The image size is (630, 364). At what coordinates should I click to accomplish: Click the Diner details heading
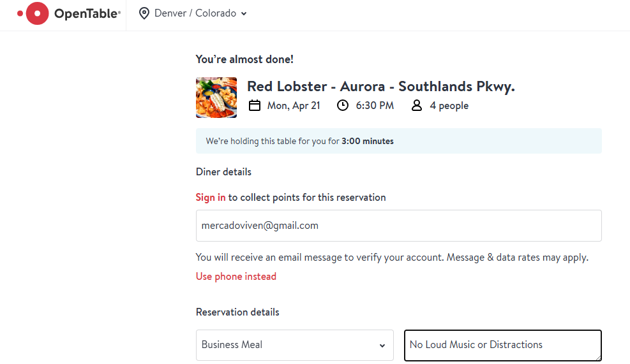[x=223, y=172]
